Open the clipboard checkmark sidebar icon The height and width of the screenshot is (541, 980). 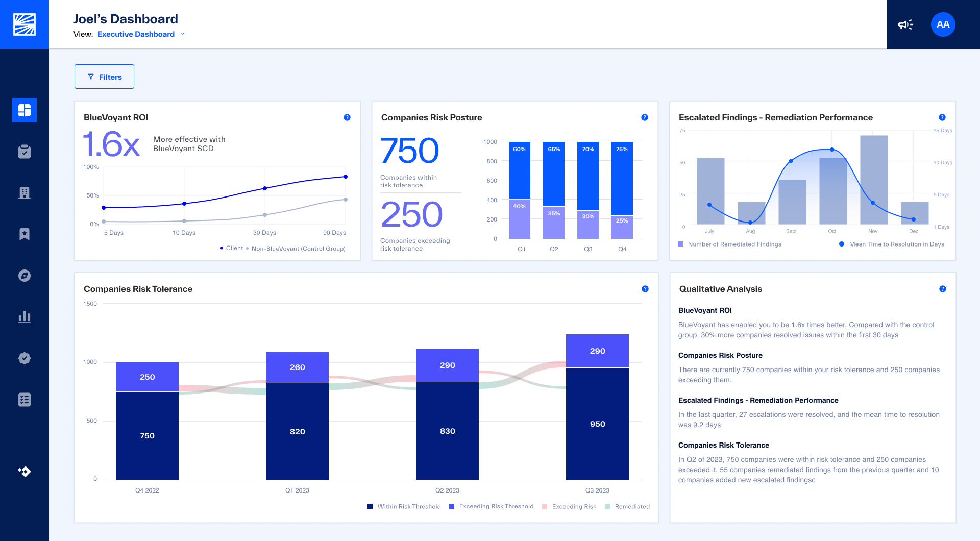coord(24,152)
